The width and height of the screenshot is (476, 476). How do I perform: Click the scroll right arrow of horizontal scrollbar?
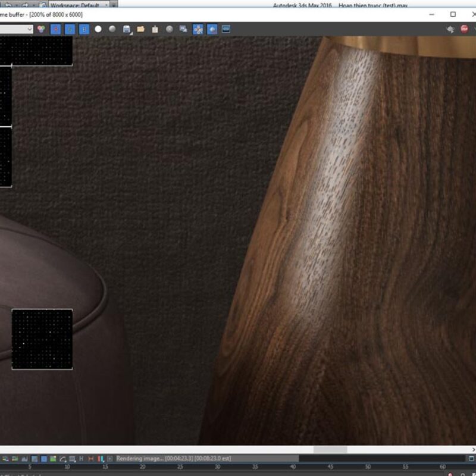473,450
